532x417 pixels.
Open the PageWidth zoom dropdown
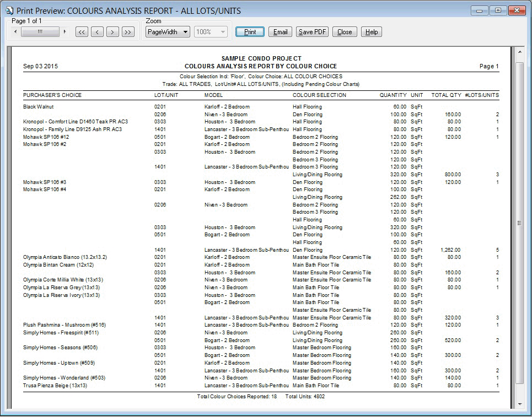coord(168,32)
